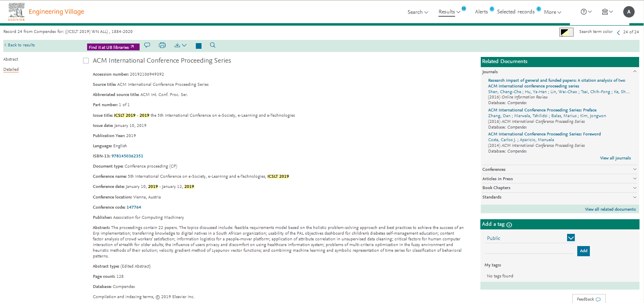Click 'Accession number: 20192106949392' text
Image resolution: width=644 pixels, height=303 pixels.
(128, 74)
